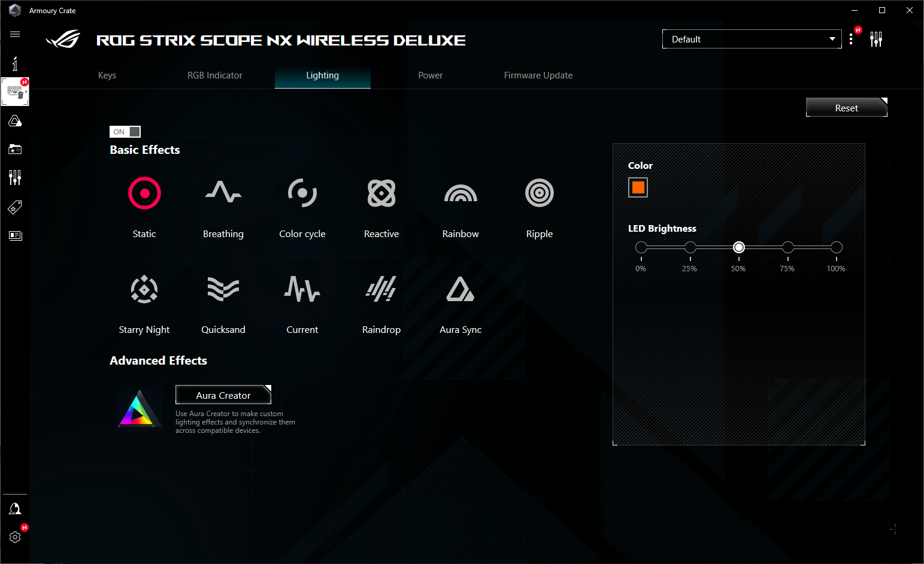Set LED Brightness to 25%
The height and width of the screenshot is (564, 924).
[690, 247]
